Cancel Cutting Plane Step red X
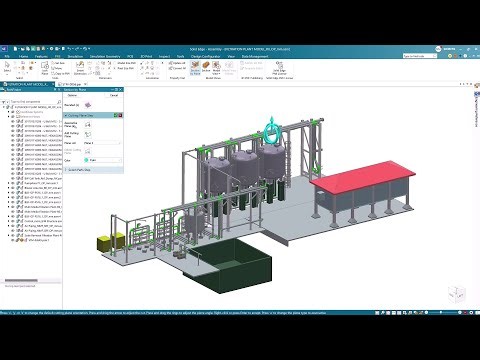The image size is (480, 360). [x=120, y=115]
